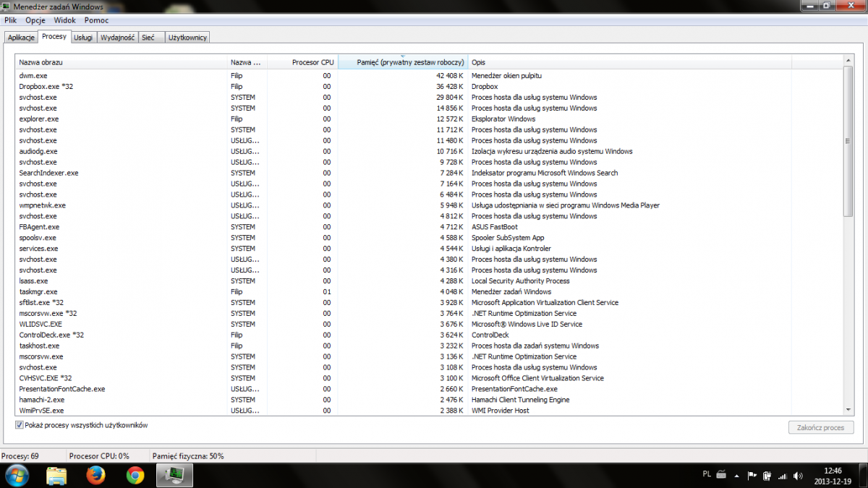Select the wmpnetwk.exe process

430,205
